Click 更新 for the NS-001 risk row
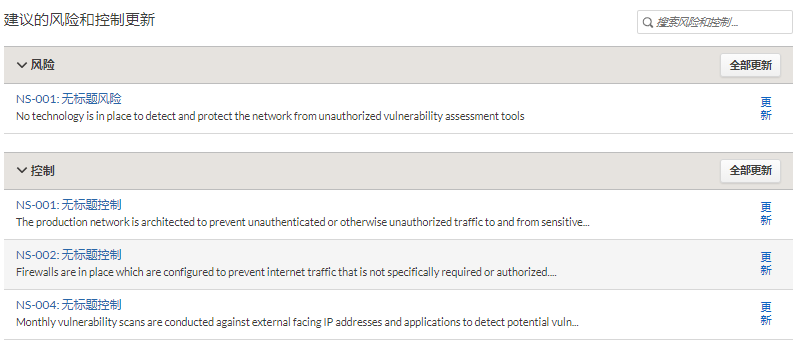 tap(766, 109)
